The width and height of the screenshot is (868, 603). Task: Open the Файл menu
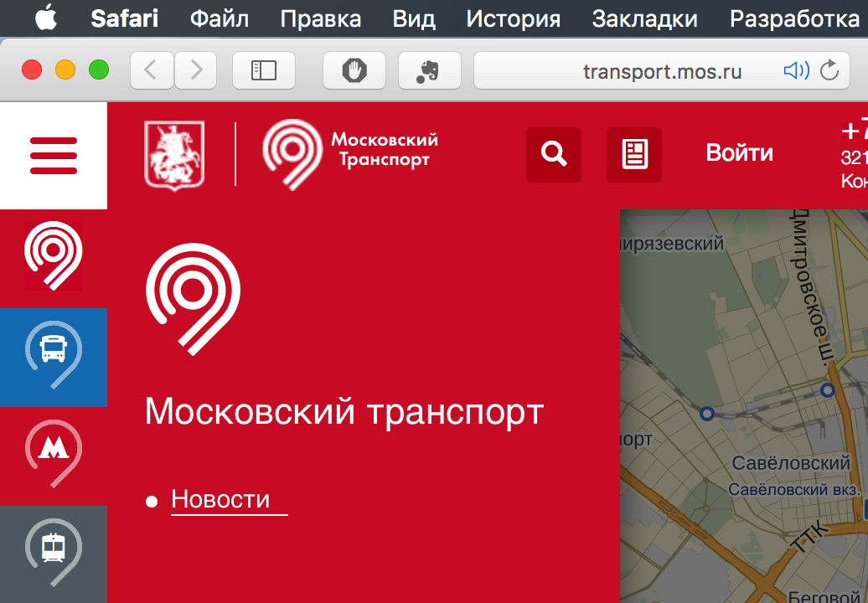[220, 18]
